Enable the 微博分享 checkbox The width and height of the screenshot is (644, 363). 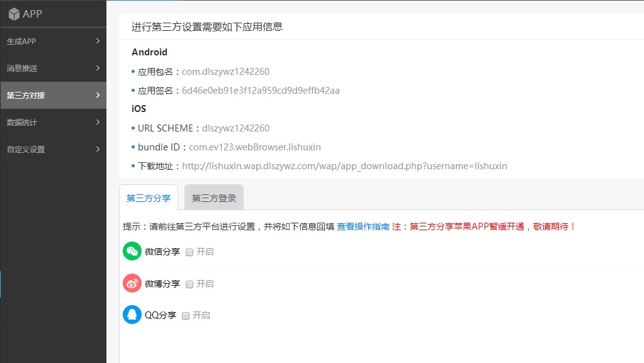pyautogui.click(x=189, y=284)
